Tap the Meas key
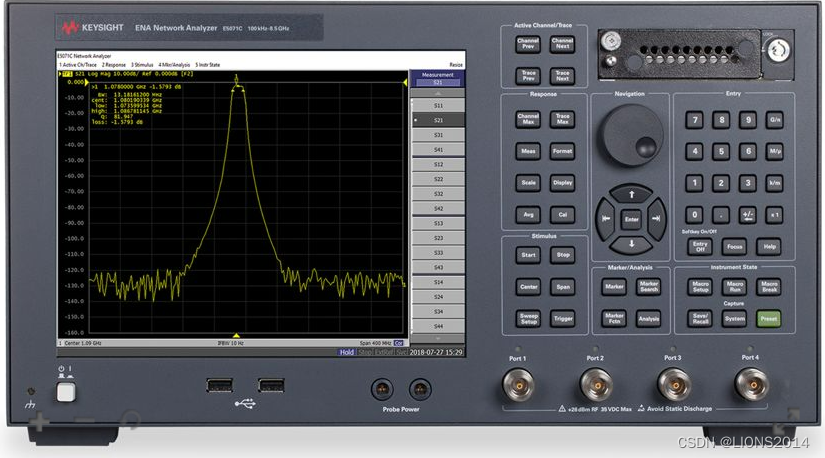This screenshot has height=458, width=825. [528, 151]
